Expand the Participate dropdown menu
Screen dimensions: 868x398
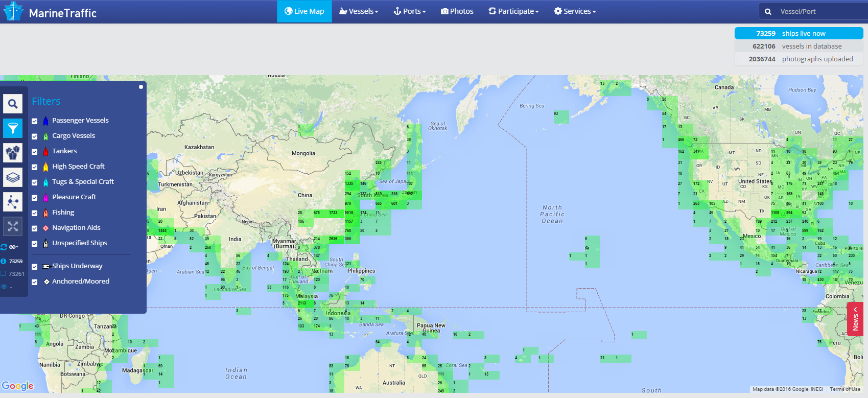[x=513, y=11]
